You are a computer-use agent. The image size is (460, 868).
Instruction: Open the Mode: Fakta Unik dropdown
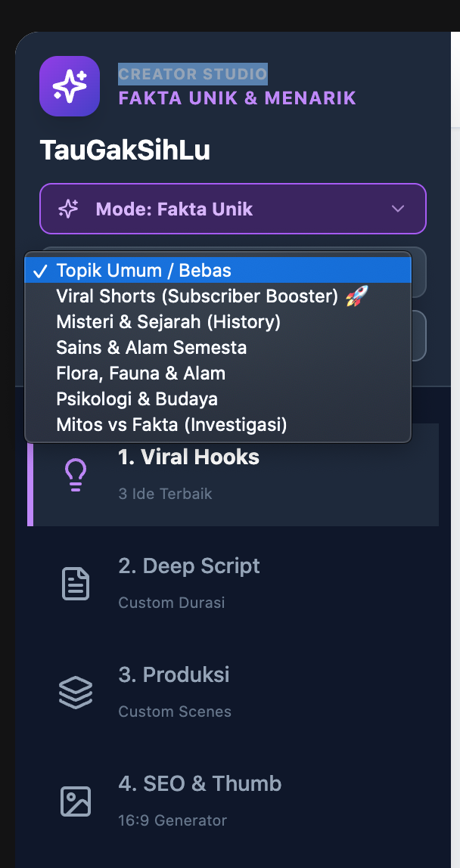point(233,209)
